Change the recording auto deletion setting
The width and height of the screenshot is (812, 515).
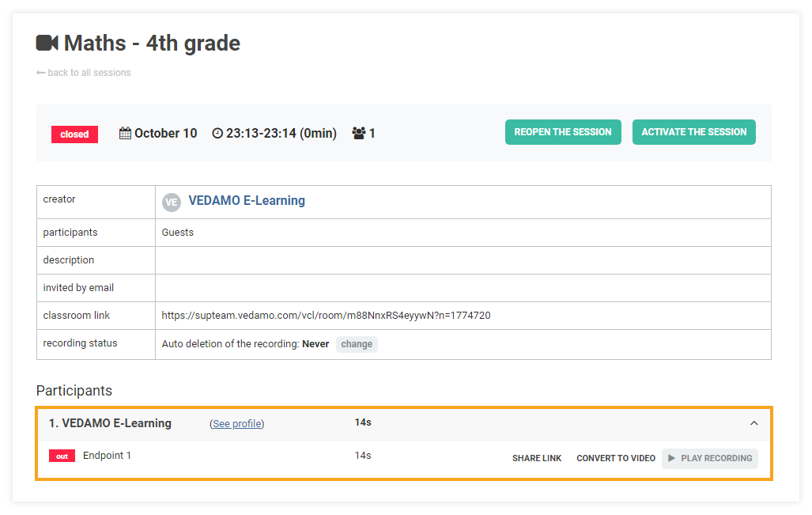[357, 344]
